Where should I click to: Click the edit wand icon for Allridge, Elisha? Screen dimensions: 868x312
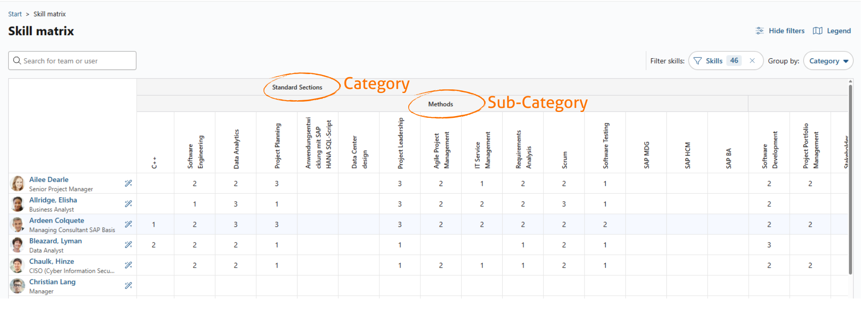(128, 204)
